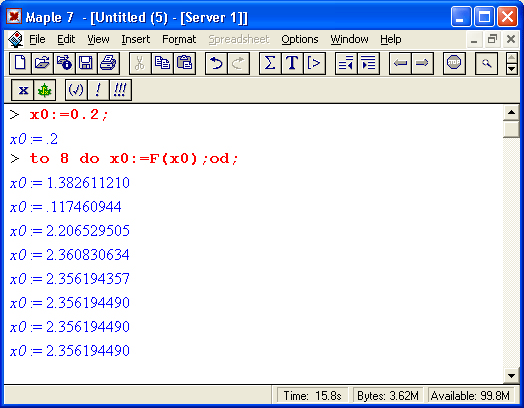Click the vertical scrollbar thumb

(511, 129)
